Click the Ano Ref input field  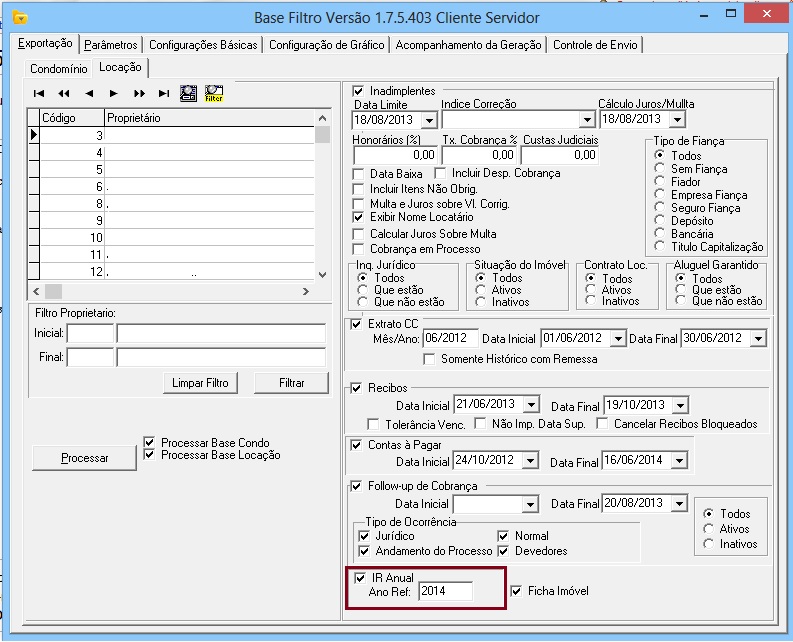[x=445, y=591]
